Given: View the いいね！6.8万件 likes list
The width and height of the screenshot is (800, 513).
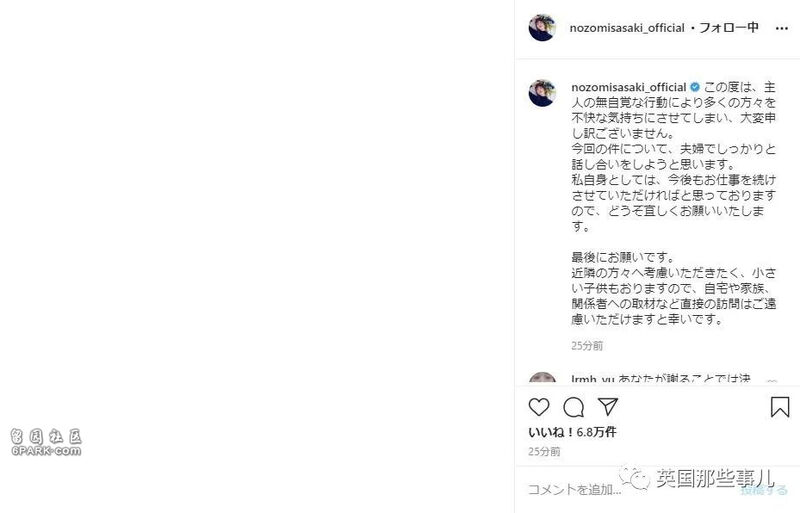Looking at the screenshot, I should tap(572, 432).
